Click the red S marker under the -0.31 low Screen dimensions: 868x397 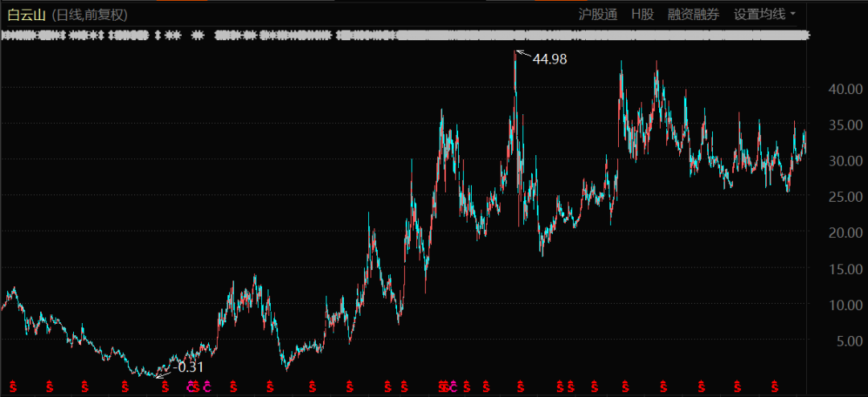165,387
